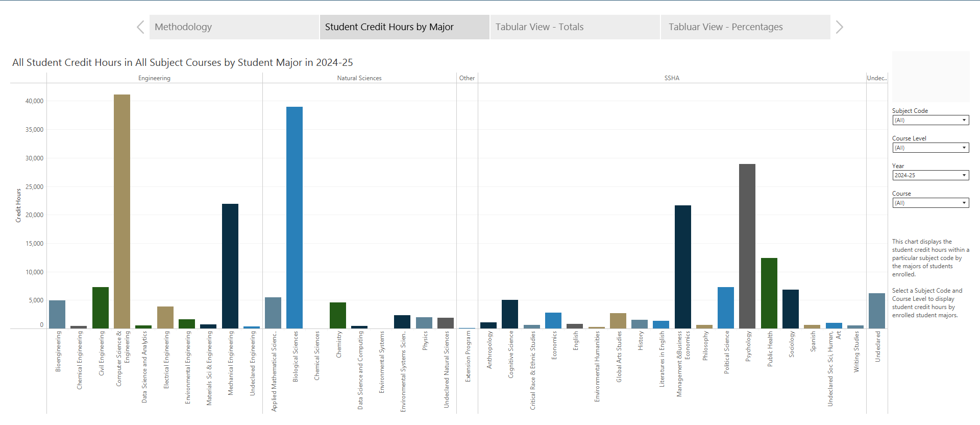Select the Public Health bar
Viewport: 980px width, 425px height.
769,293
